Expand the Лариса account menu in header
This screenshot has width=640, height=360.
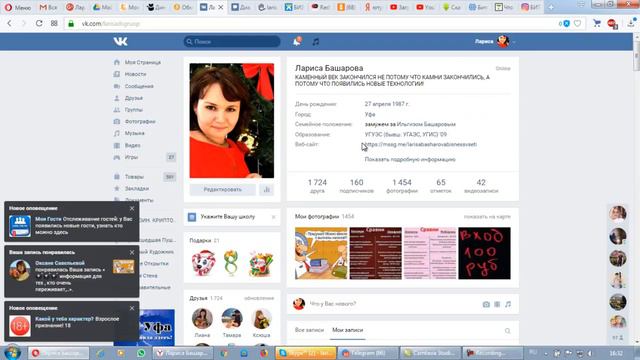pyautogui.click(x=495, y=41)
